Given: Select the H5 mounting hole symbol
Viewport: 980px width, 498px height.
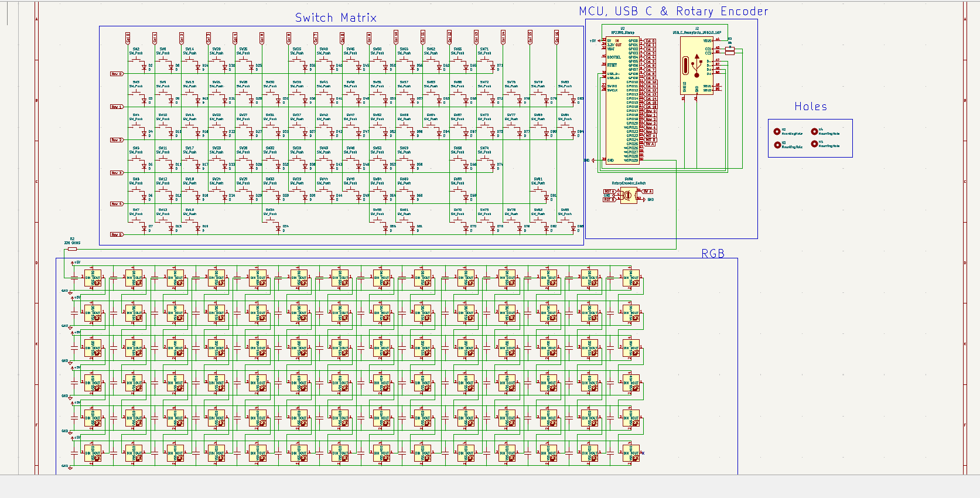Looking at the screenshot, I should [814, 144].
